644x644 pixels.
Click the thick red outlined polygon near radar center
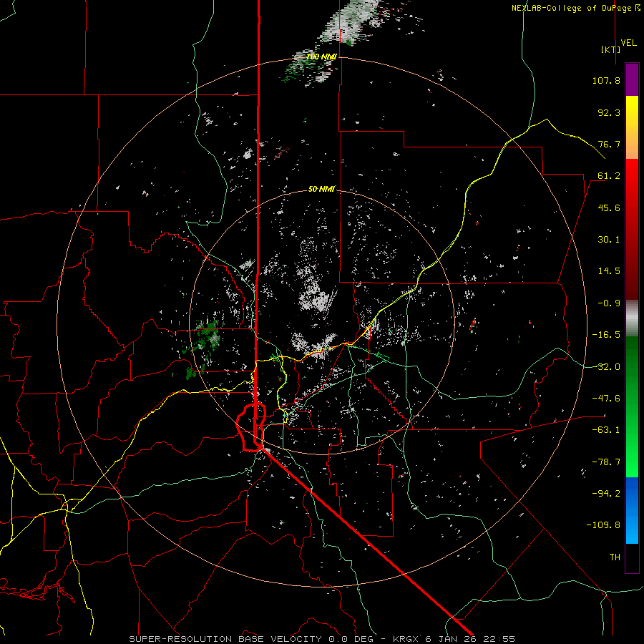(x=251, y=428)
